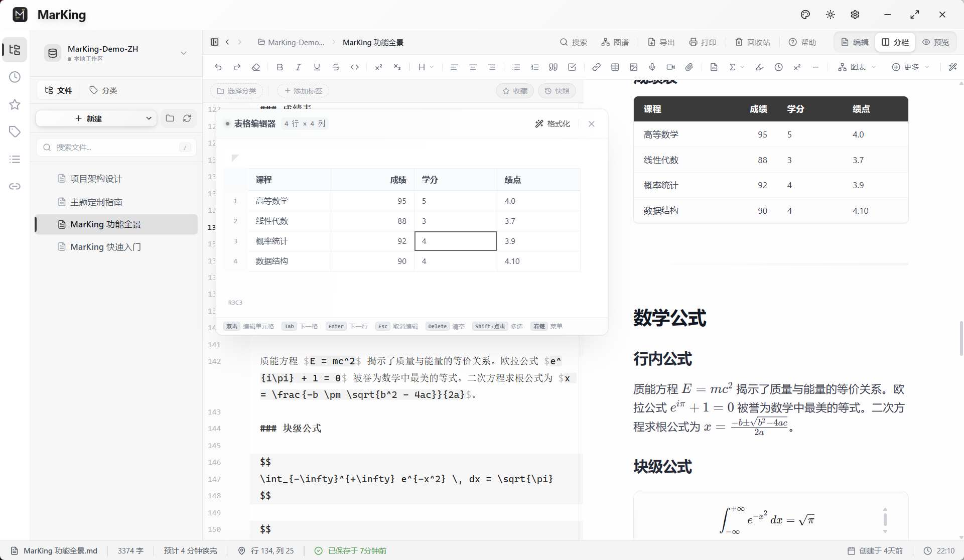Screen dimensions: 964x560
Task: Open app settings gear
Action: (x=855, y=15)
